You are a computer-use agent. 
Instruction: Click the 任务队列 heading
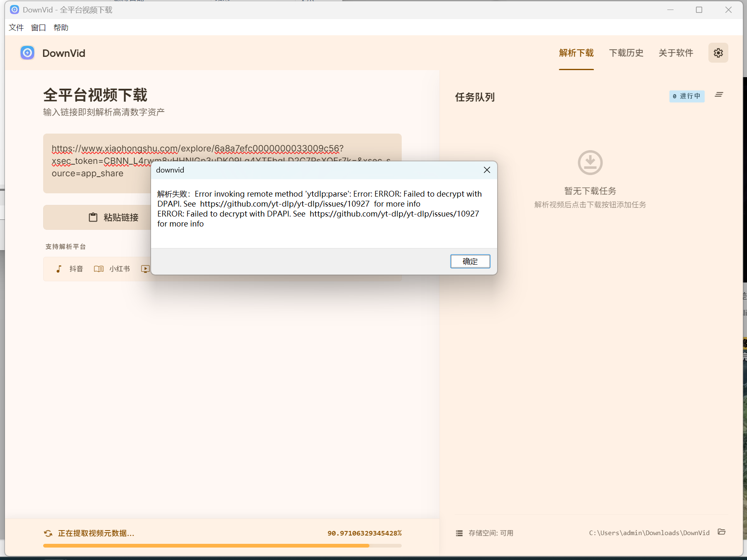click(475, 97)
